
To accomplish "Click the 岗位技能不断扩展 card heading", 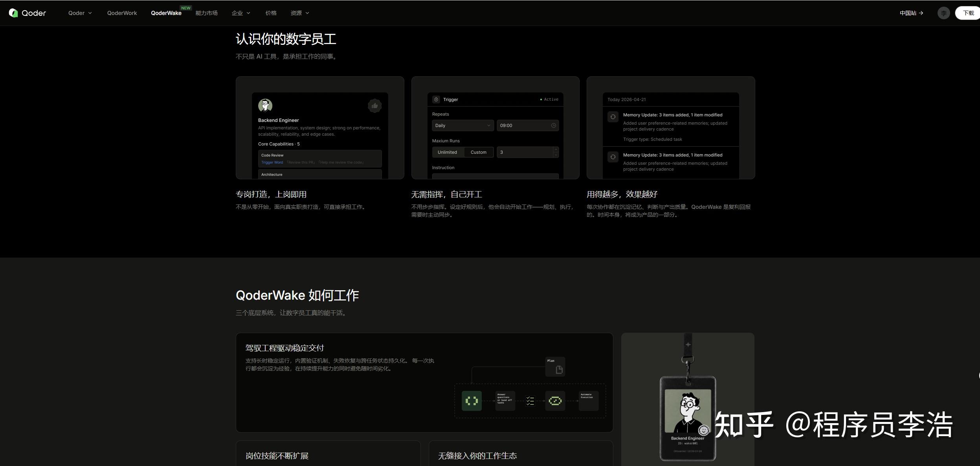I will 277,456.
